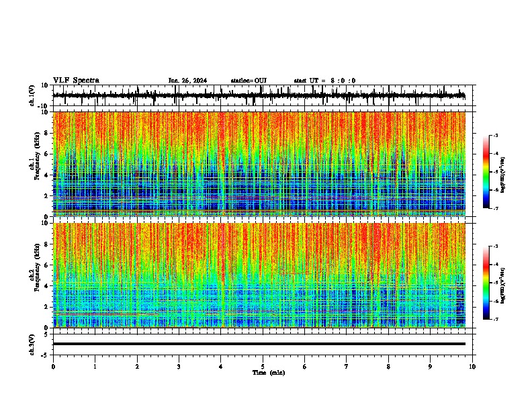Viewport: 532px width, 411px height.
Task: Click the '6' tick on the time axis
Action: pos(305,367)
